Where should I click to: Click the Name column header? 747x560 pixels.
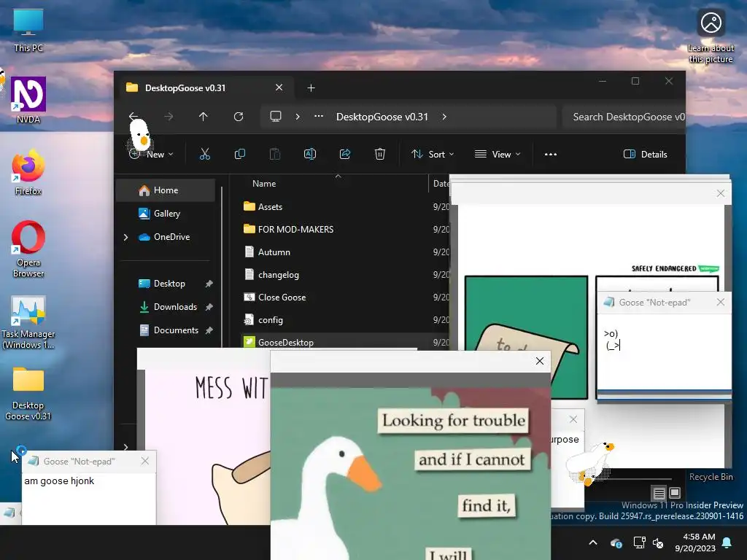(x=264, y=183)
